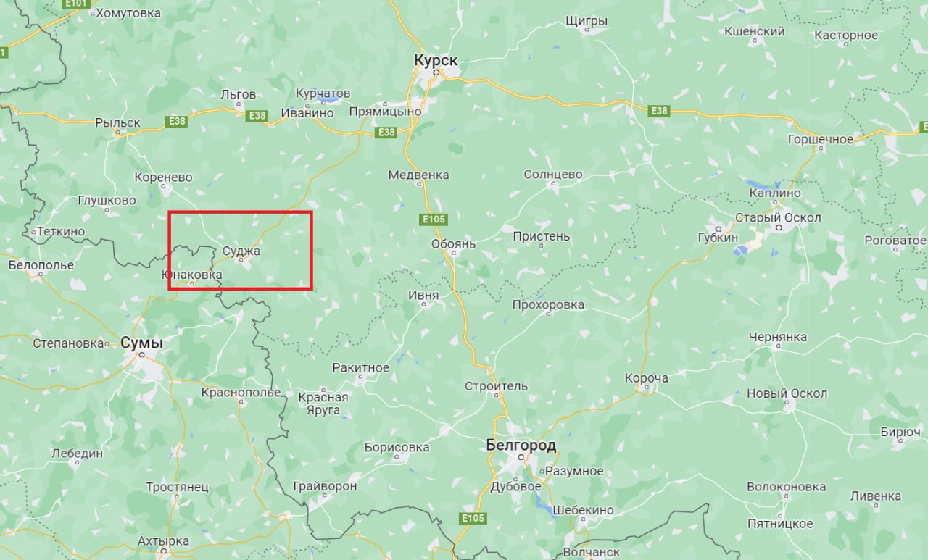Select the Обоянь town label
The height and width of the screenshot is (560, 928).
[453, 244]
